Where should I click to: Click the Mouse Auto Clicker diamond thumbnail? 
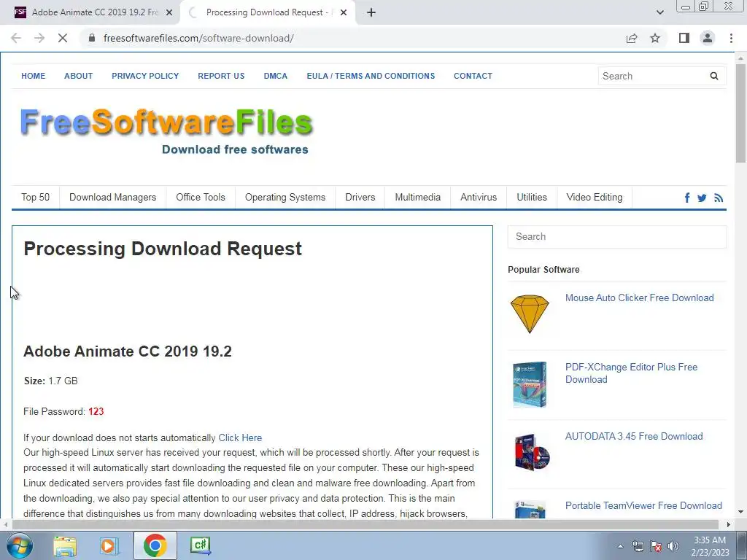point(530,314)
